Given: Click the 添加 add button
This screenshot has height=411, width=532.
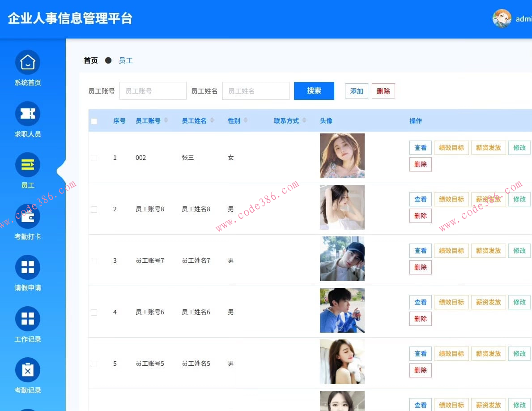Looking at the screenshot, I should (356, 91).
